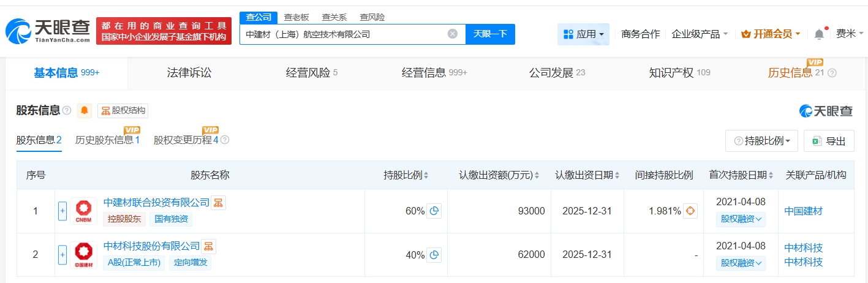
Task: Click help icon next to 股东信息 heading
Action: (67, 111)
